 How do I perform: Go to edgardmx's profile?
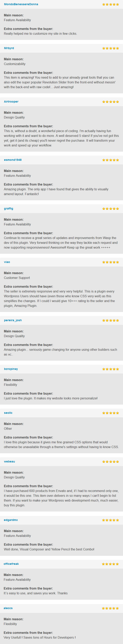pos(11,520)
